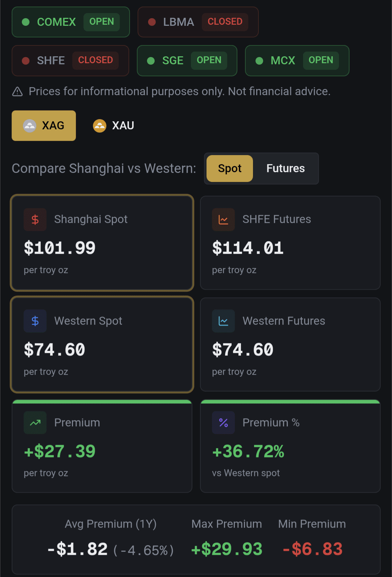The image size is (392, 577).
Task: Click the gold bars XAU icon
Action: click(x=99, y=126)
